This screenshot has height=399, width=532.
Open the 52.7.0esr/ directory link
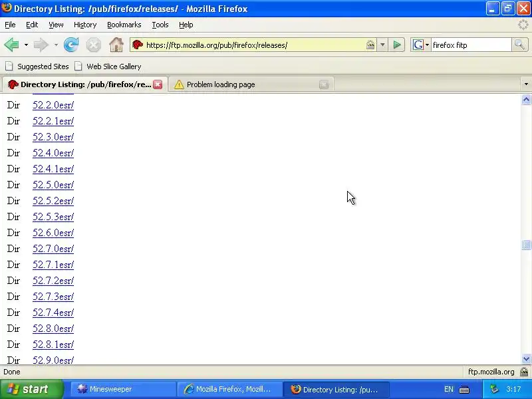click(53, 249)
